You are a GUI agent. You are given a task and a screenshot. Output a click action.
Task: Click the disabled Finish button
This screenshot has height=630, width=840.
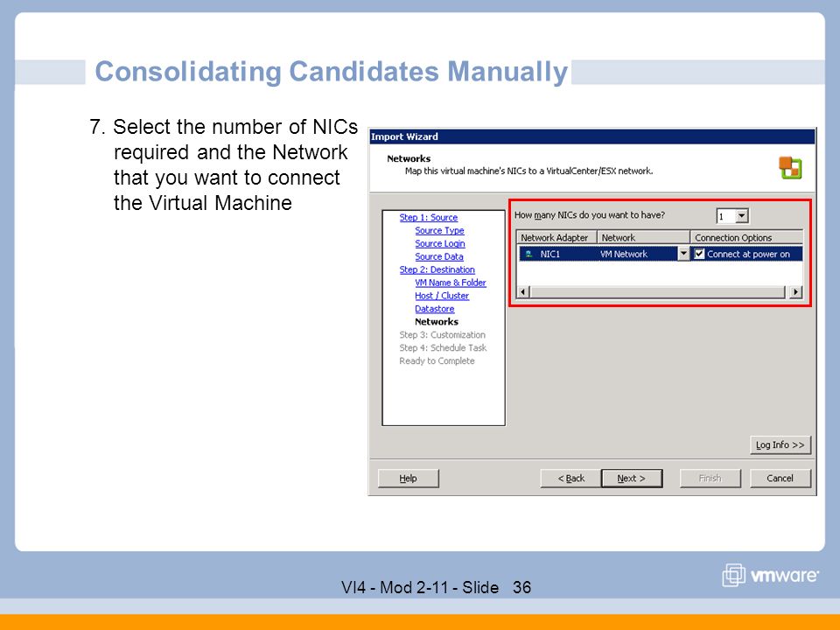710,479
